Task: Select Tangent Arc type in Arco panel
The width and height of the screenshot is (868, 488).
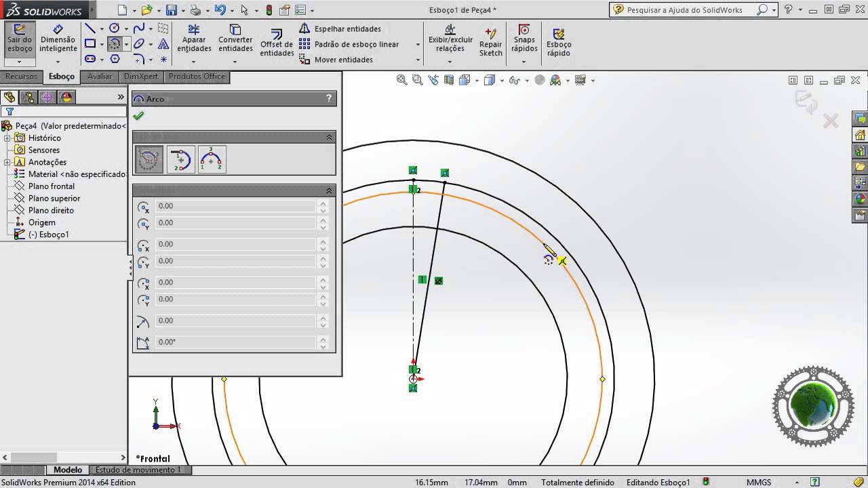Action: pyautogui.click(x=181, y=159)
